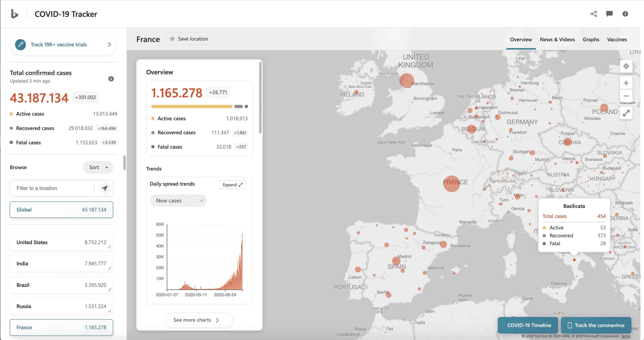The image size is (644, 340).
Task: Click the Madrid bubble on map
Action: (x=396, y=261)
